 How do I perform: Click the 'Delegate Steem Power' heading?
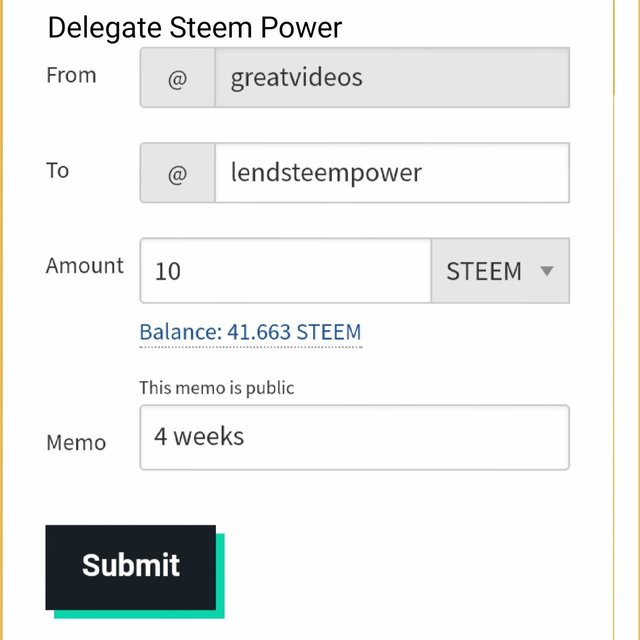coord(195,28)
